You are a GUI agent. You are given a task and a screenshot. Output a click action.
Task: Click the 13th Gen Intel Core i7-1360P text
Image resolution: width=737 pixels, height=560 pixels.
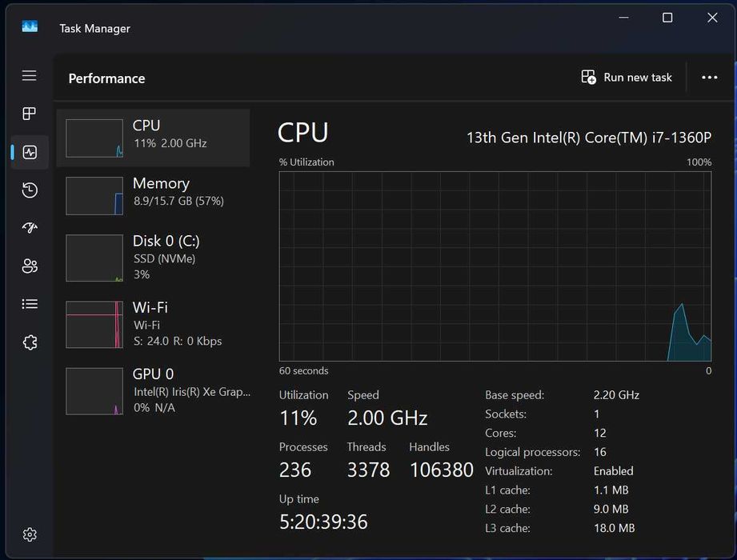588,138
